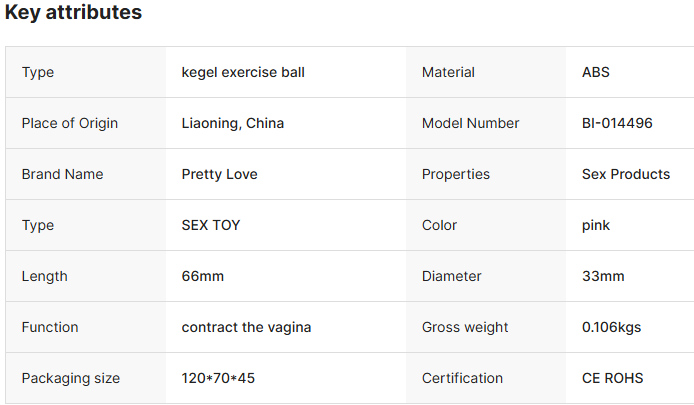This screenshot has width=694, height=405.
Task: Click the Gross weight label
Action: (x=465, y=327)
